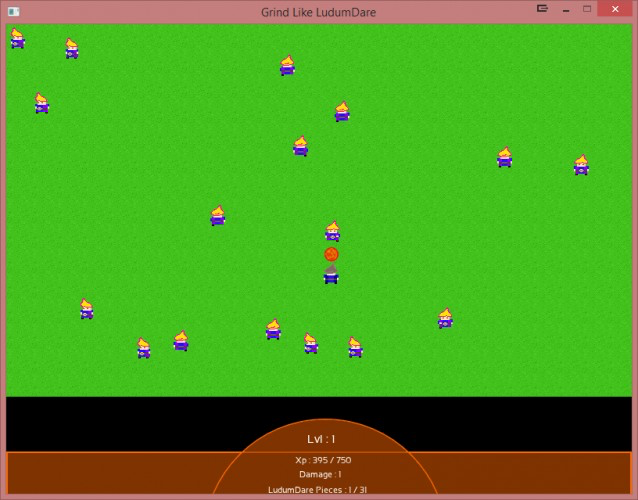Click the 'Xp : 395 / 750' readout

click(x=323, y=460)
